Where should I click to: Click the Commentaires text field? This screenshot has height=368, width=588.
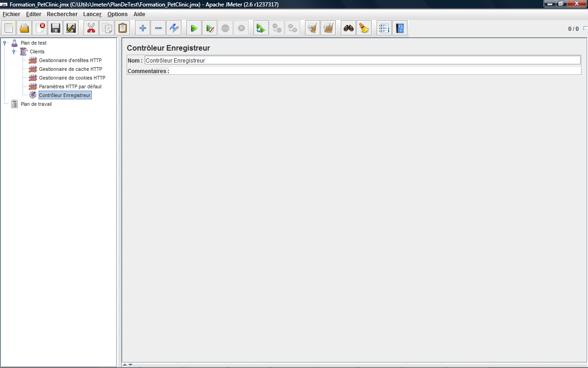[375, 71]
